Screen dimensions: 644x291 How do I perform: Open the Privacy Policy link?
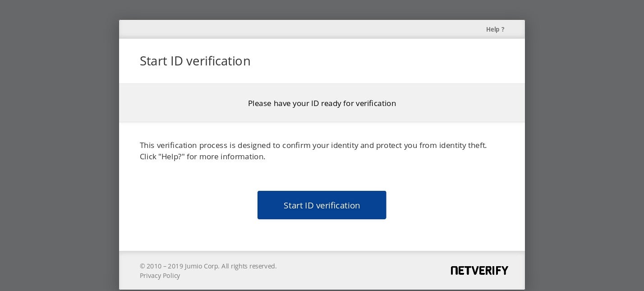[160, 276]
